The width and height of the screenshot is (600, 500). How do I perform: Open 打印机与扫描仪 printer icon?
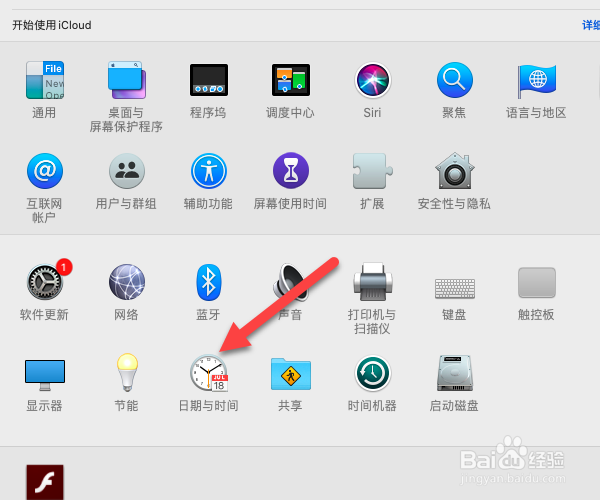373,282
